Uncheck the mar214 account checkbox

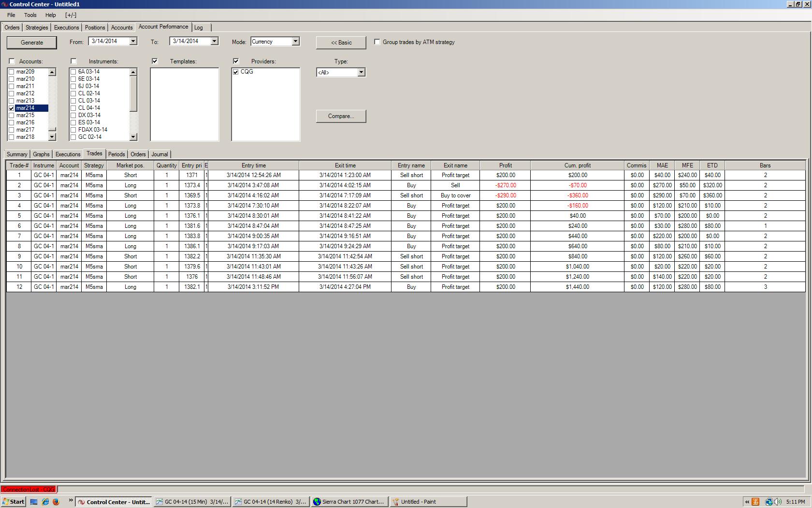click(12, 108)
